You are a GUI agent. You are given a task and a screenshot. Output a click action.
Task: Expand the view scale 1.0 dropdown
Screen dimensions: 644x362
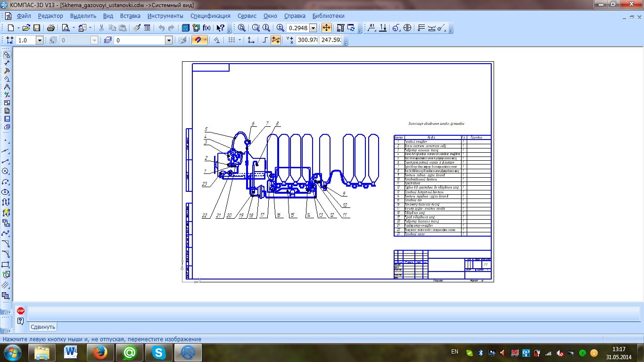point(40,41)
